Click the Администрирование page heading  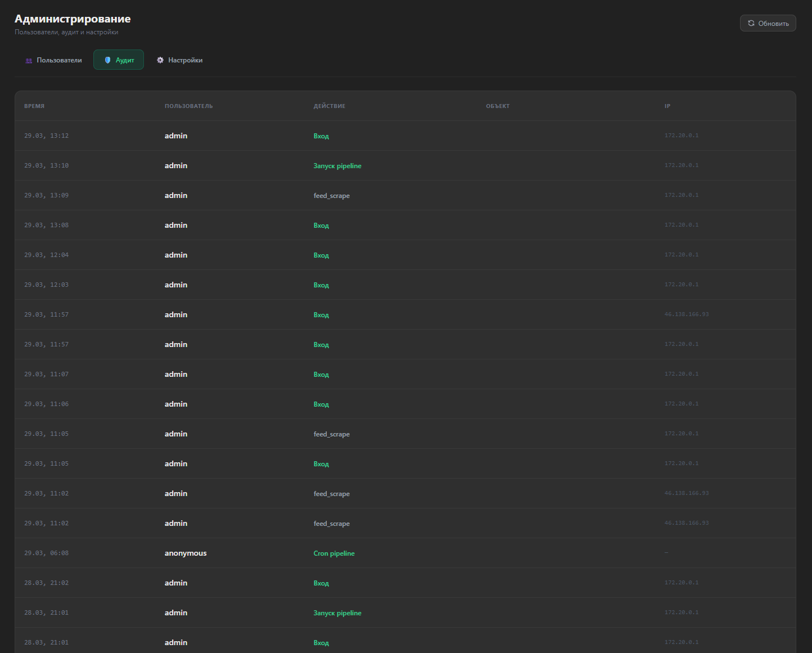coord(73,19)
